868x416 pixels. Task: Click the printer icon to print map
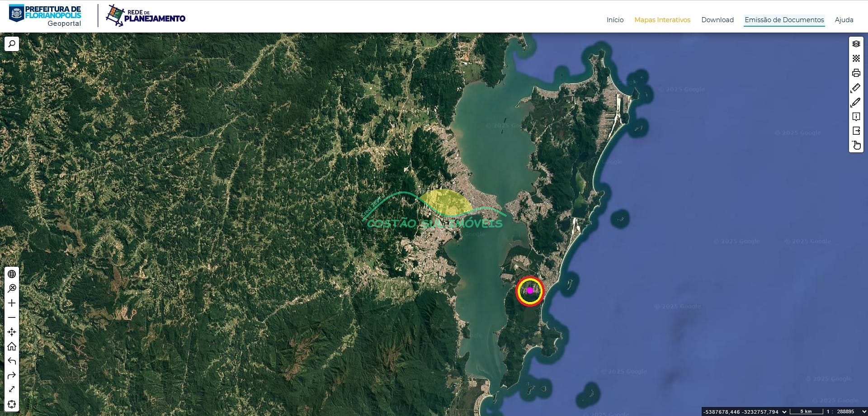[856, 73]
